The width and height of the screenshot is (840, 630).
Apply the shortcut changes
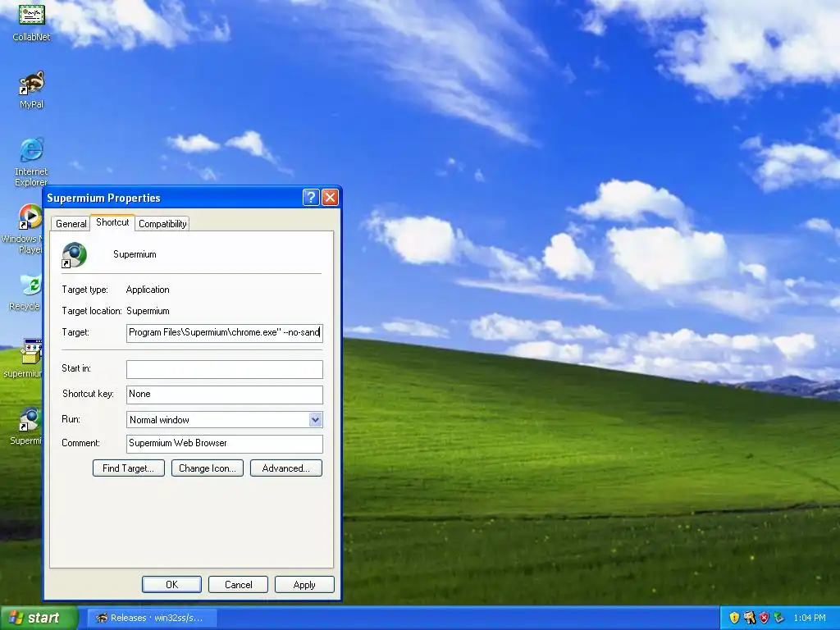[x=304, y=584]
